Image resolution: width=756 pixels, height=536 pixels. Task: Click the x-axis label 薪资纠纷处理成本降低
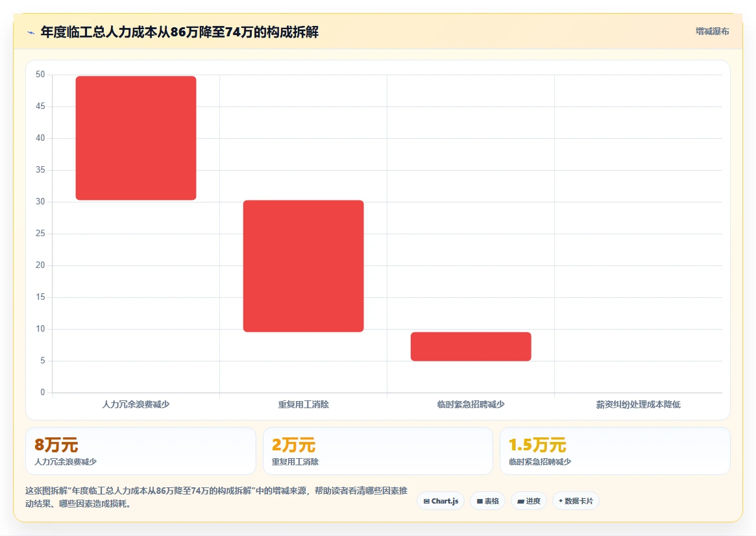(639, 404)
